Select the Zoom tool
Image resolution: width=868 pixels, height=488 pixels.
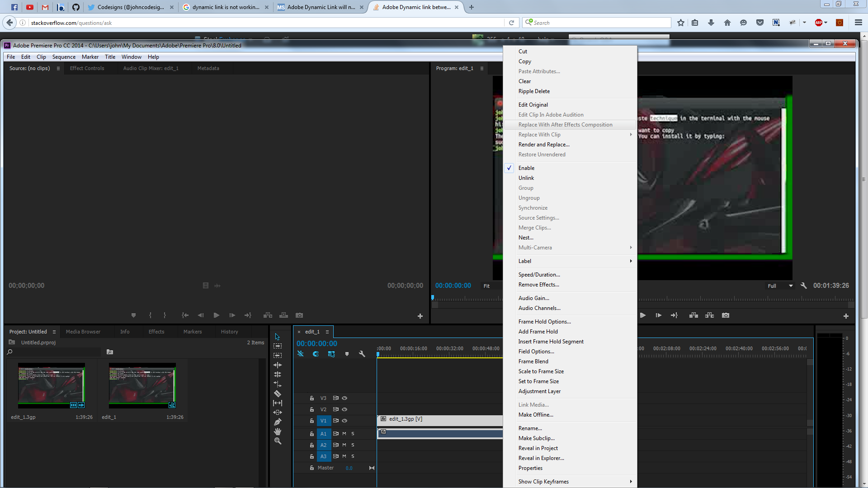click(278, 441)
